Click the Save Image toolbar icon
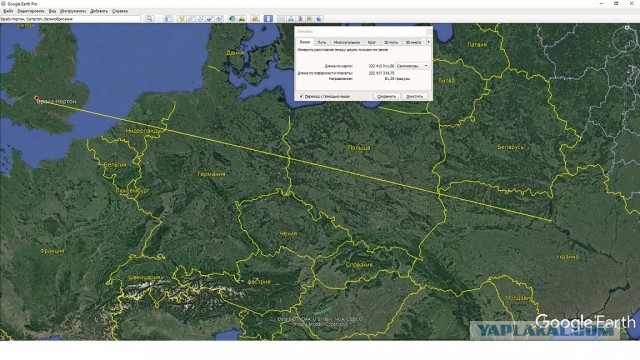 [300, 18]
